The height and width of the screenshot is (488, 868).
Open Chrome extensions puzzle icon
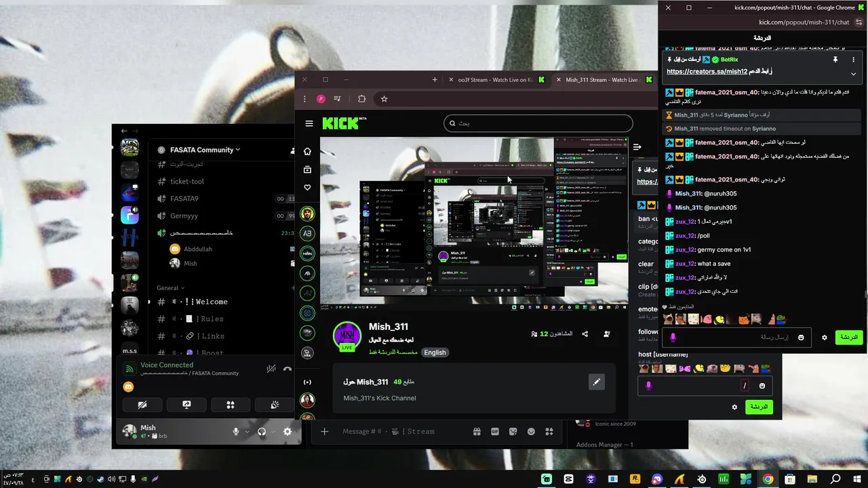pos(361,99)
